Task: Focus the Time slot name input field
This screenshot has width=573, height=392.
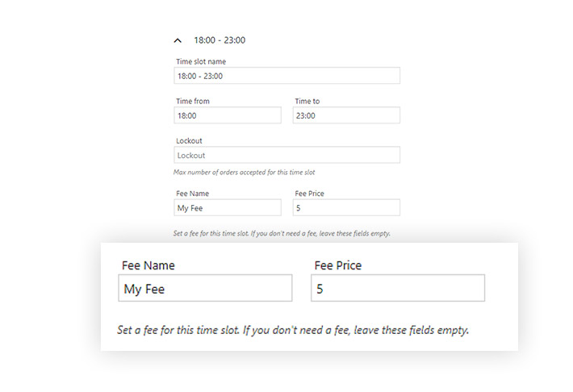Action: pyautogui.click(x=287, y=76)
